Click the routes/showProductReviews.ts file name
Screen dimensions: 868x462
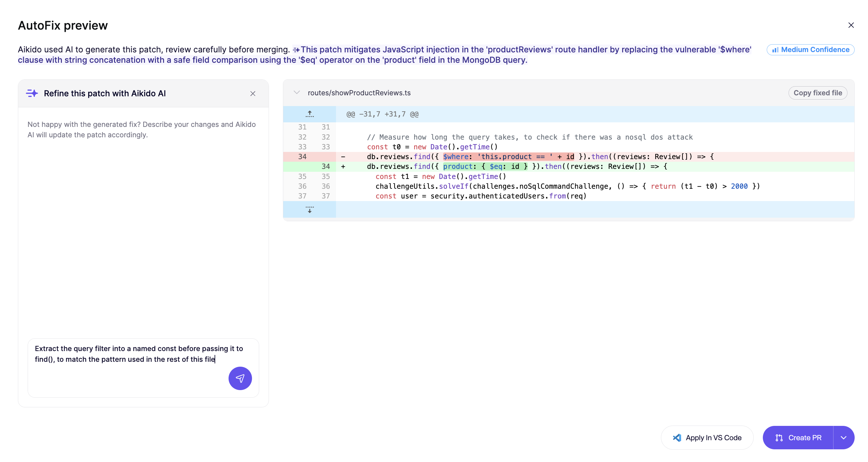[x=359, y=93]
